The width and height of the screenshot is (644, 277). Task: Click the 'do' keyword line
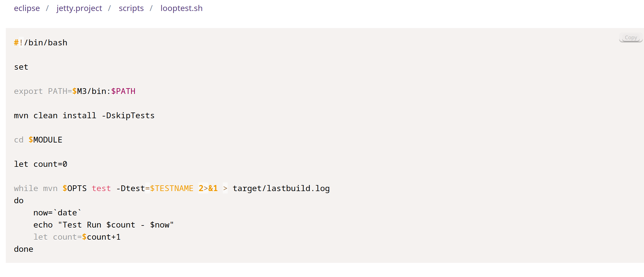(19, 201)
